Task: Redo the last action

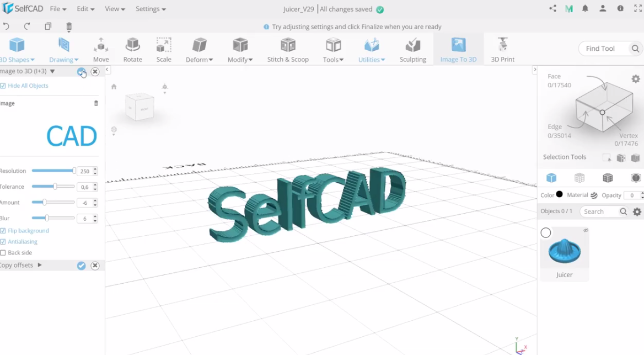Action: pos(26,27)
